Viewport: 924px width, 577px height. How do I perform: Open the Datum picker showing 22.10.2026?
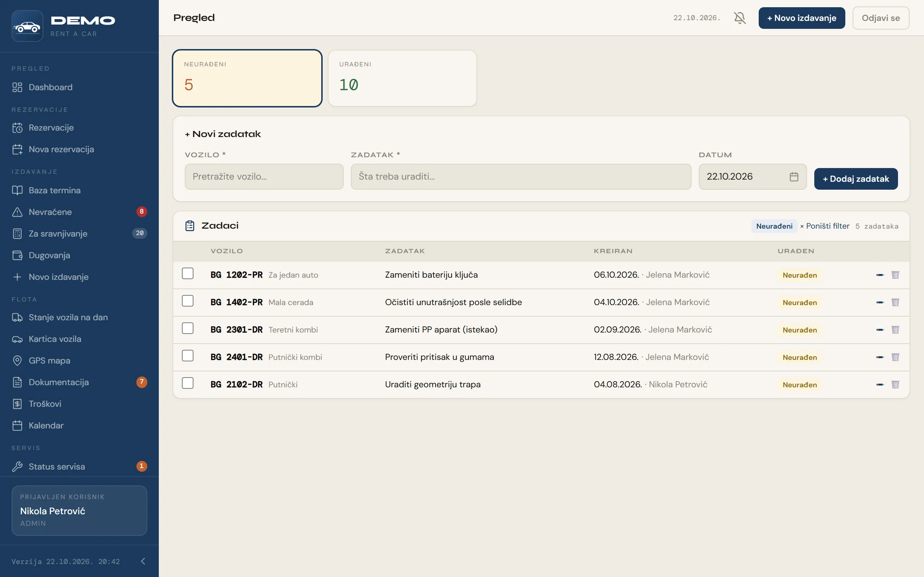pos(752,177)
